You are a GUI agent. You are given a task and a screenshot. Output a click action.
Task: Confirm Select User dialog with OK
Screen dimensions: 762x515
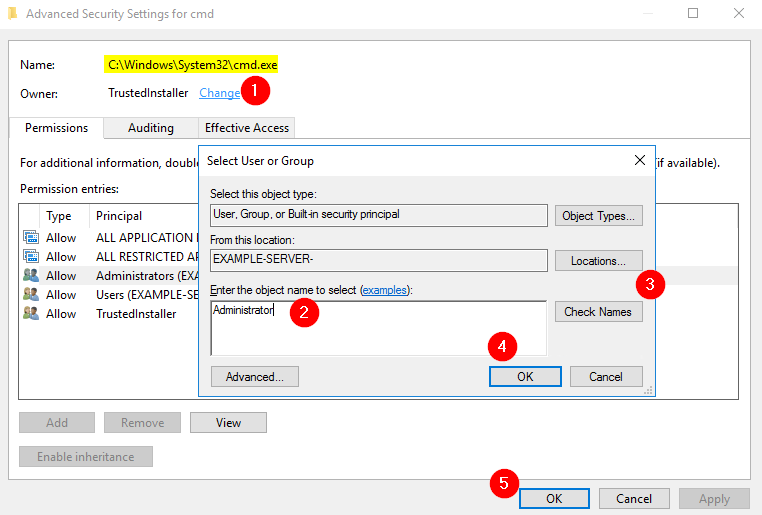click(x=525, y=377)
